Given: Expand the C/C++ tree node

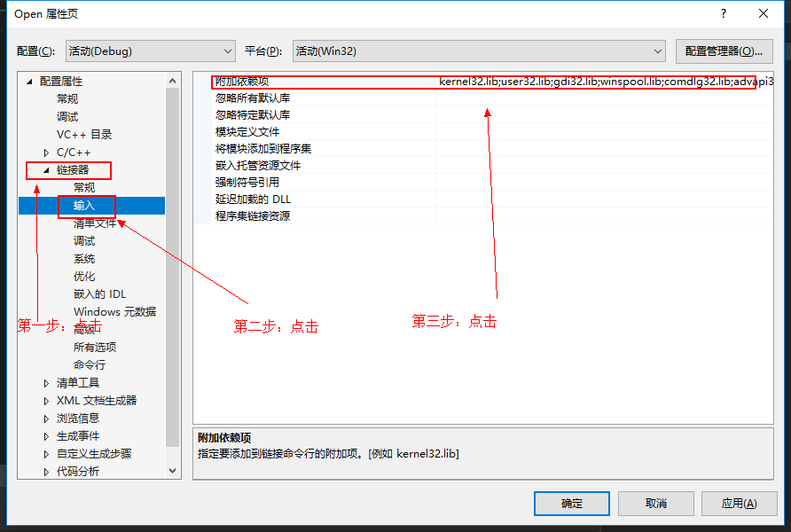Looking at the screenshot, I should [46, 153].
